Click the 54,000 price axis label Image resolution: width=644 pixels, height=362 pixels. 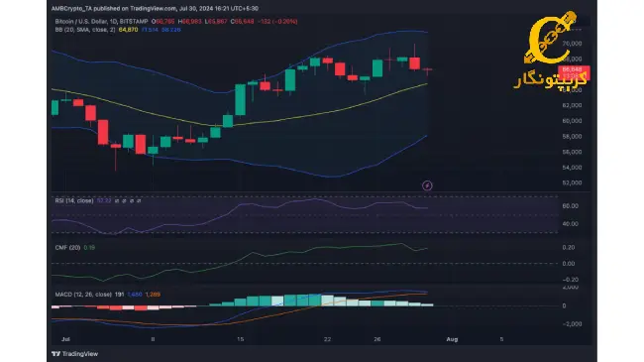point(572,168)
